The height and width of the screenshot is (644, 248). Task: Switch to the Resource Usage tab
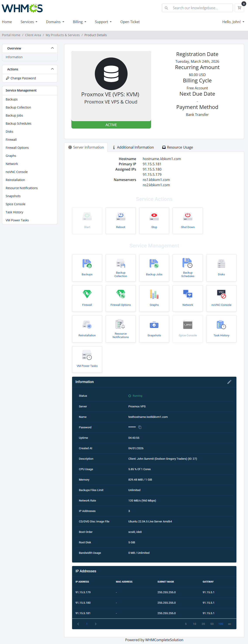(x=177, y=147)
